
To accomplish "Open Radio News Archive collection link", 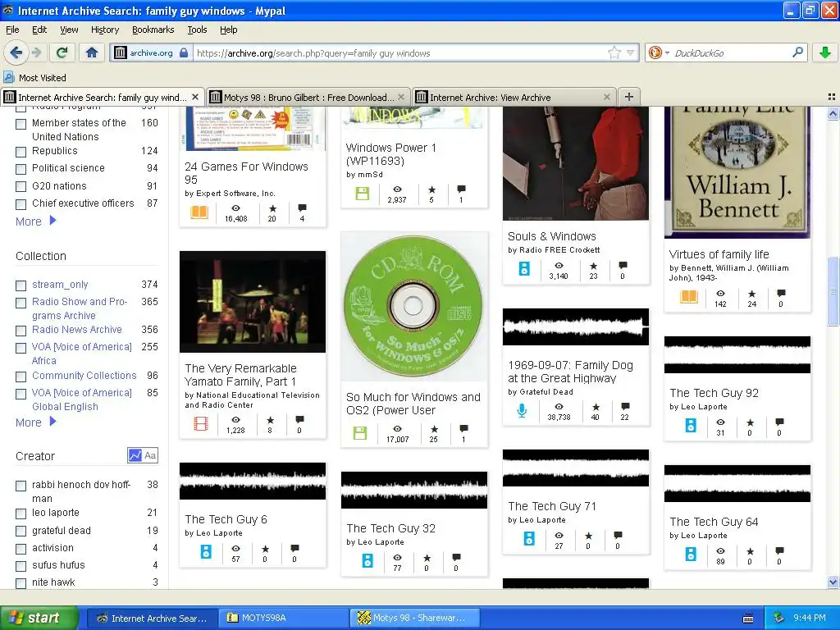I will point(76,330).
